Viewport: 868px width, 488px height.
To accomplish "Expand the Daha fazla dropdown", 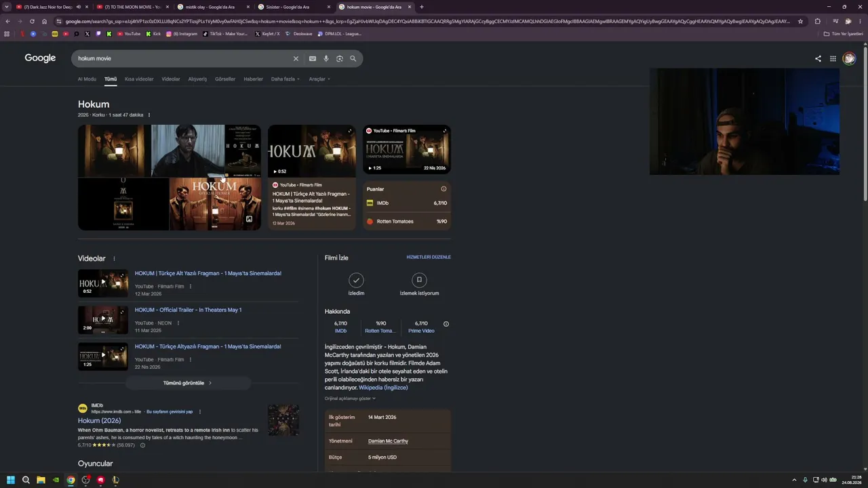I will (285, 79).
